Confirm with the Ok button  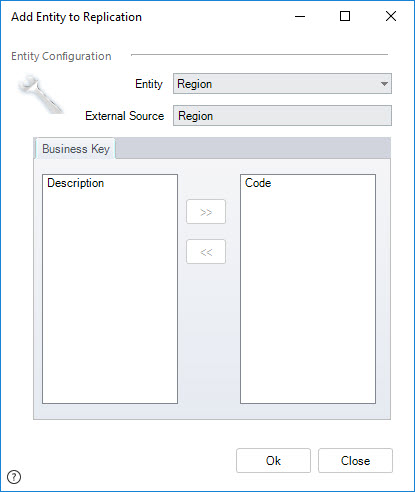point(273,461)
